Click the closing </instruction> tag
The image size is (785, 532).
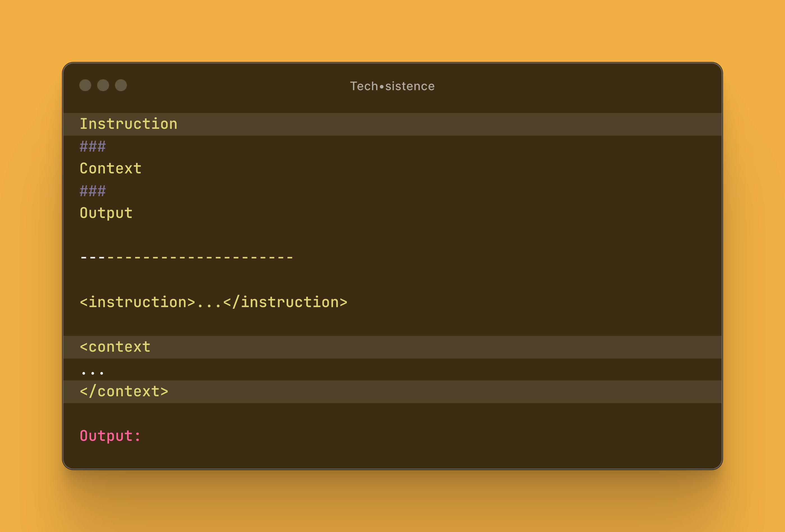click(285, 302)
